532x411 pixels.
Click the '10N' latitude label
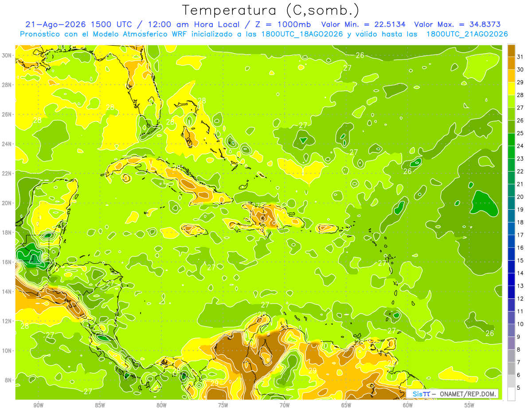(7, 350)
